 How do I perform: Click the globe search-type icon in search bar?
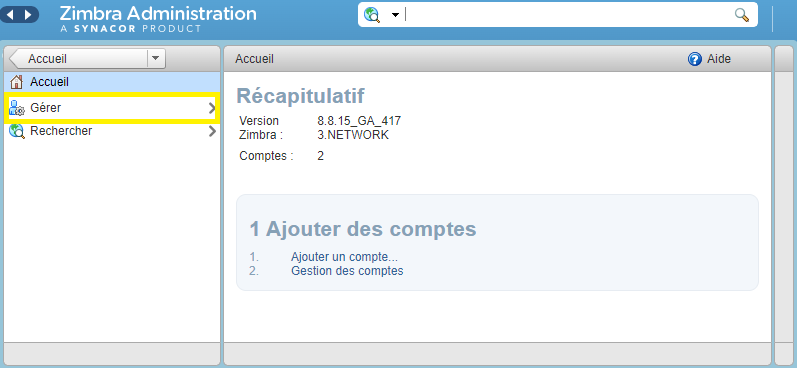click(372, 15)
